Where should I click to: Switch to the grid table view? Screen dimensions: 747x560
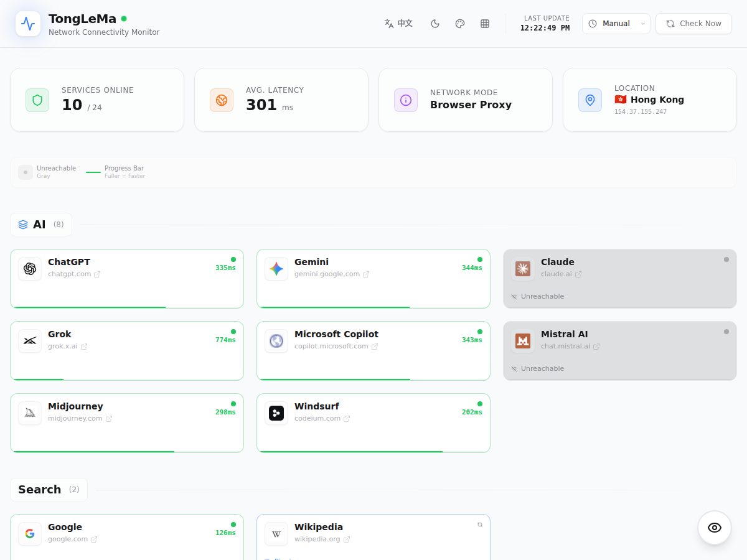click(485, 24)
